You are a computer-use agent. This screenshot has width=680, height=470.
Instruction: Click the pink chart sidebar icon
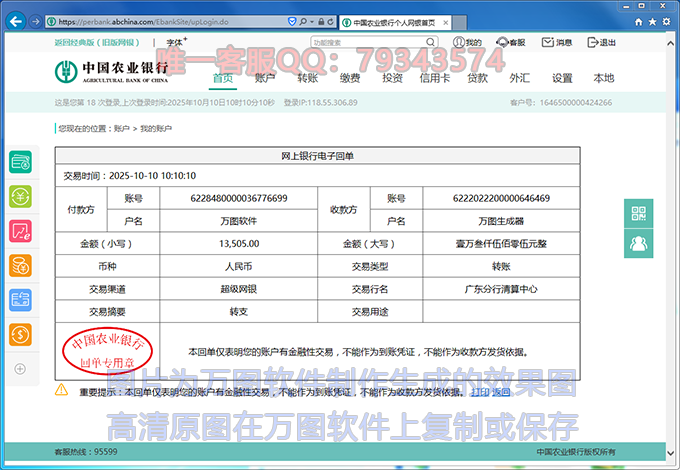[20, 231]
